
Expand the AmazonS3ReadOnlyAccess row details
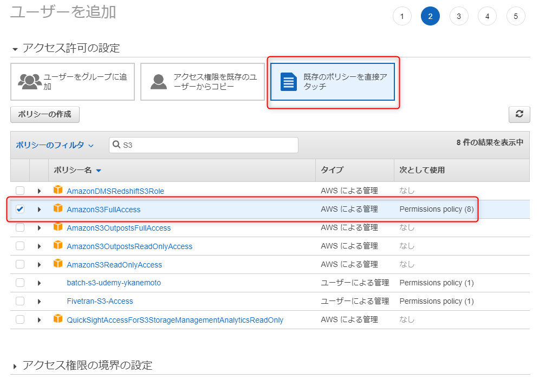click(x=39, y=265)
